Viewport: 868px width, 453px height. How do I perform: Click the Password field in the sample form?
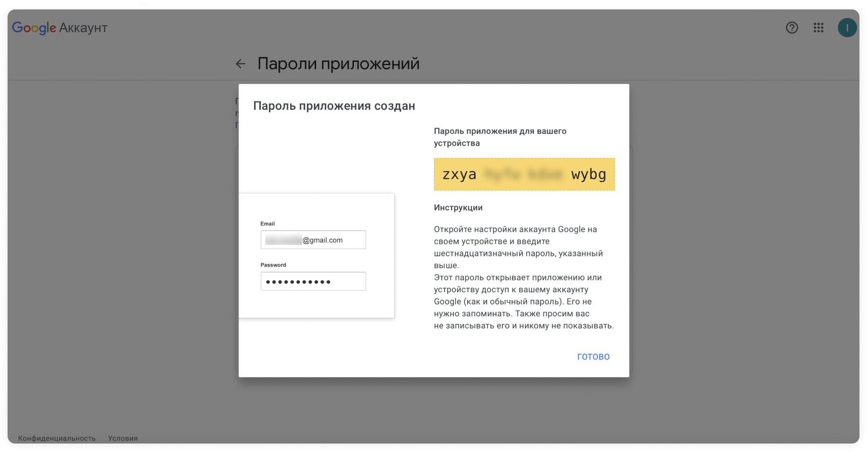point(313,281)
